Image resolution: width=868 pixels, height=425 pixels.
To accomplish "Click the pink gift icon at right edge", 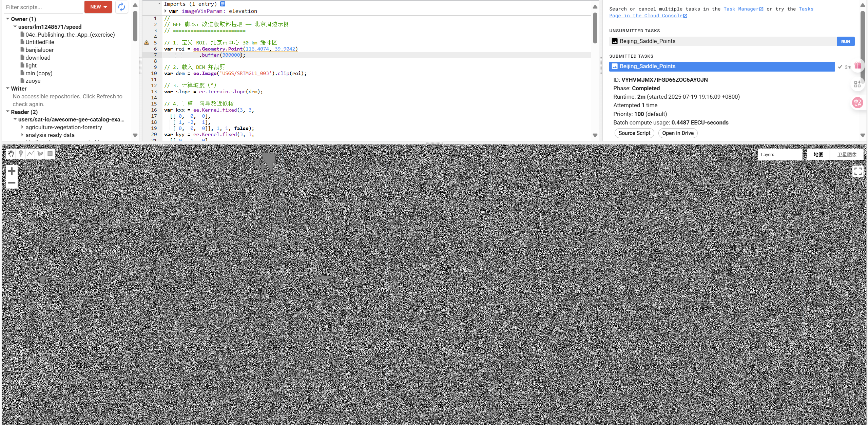I will tap(858, 65).
